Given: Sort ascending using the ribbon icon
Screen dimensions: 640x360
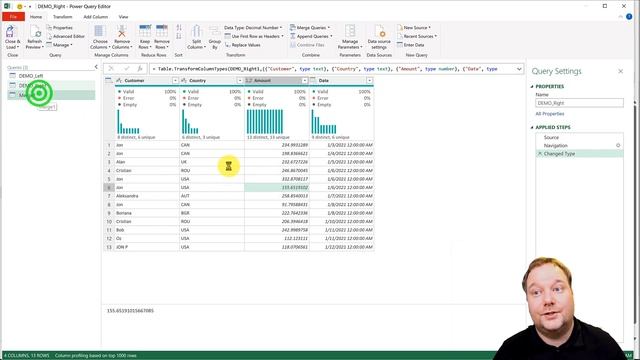Looking at the screenshot, I should click(x=179, y=28).
